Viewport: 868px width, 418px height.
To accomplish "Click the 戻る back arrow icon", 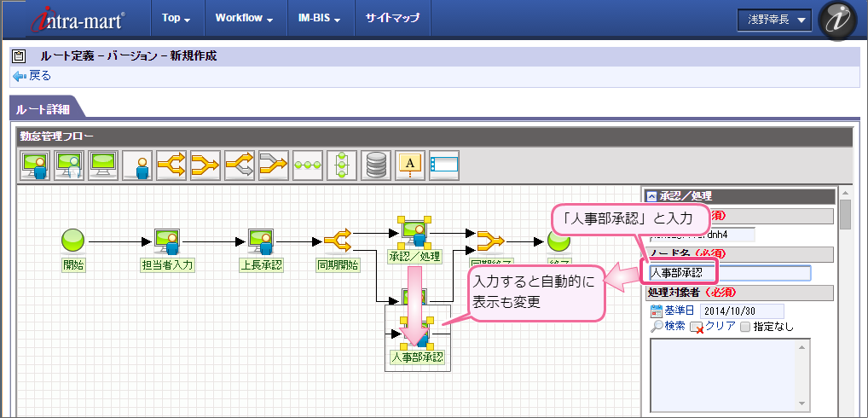I will tap(20, 76).
